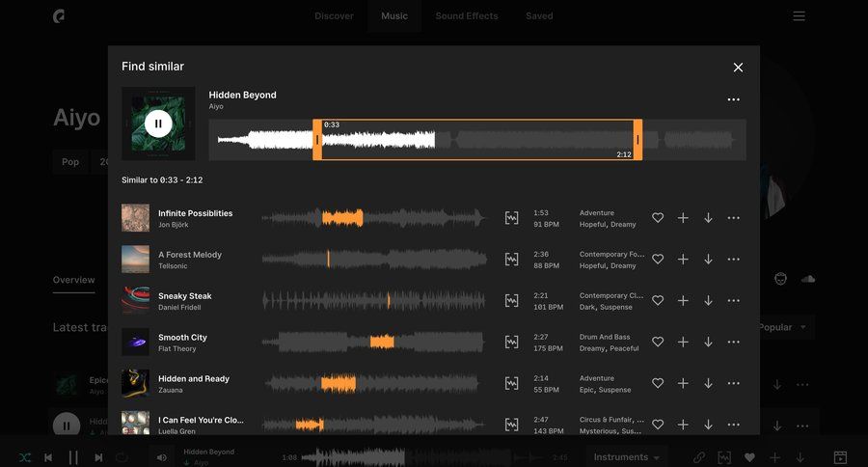Viewport: 868px width, 467px height.
Task: Skip to the next track
Action: (98, 457)
